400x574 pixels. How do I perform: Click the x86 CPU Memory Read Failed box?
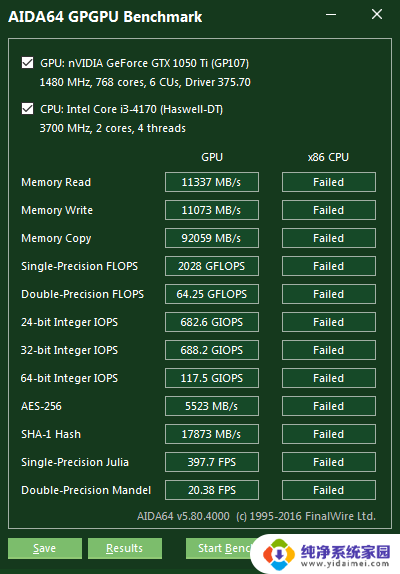pyautogui.click(x=329, y=182)
